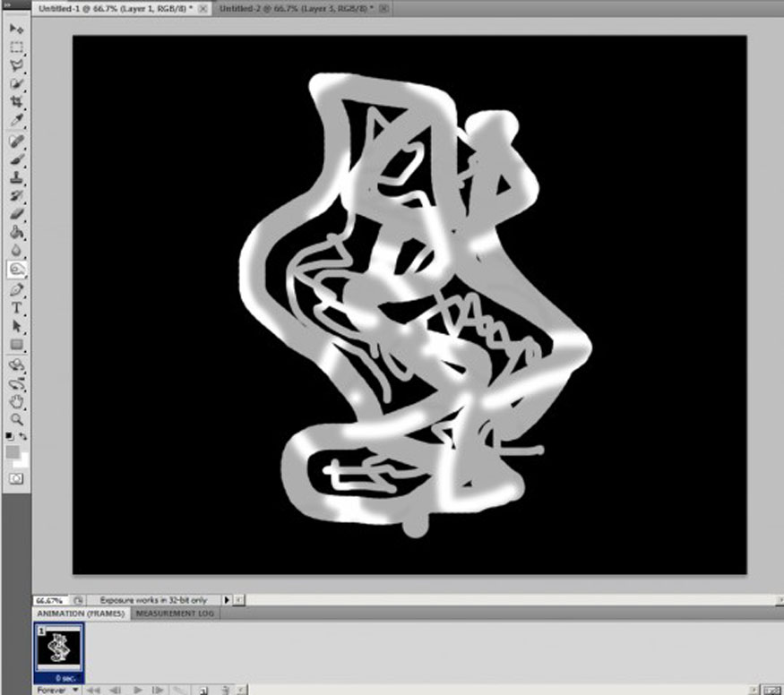The height and width of the screenshot is (695, 784).
Task: Swap foreground and background colors
Action: coord(23,436)
